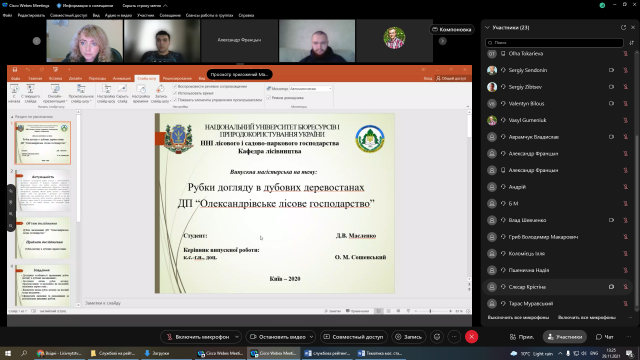Open more options ellipsis in meeting controls
The width and height of the screenshot is (640, 360).
point(454,337)
